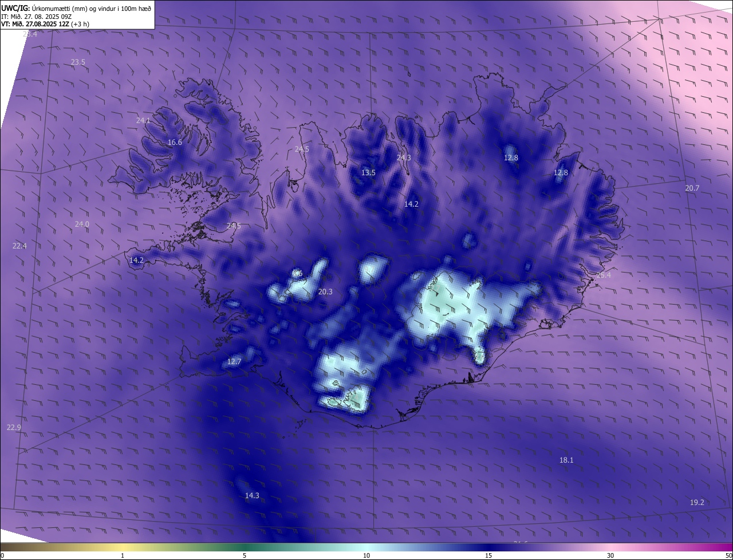Image resolution: width=733 pixels, height=560 pixels.
Task: Click the 14.3 value label on the map
Action: pos(252,495)
